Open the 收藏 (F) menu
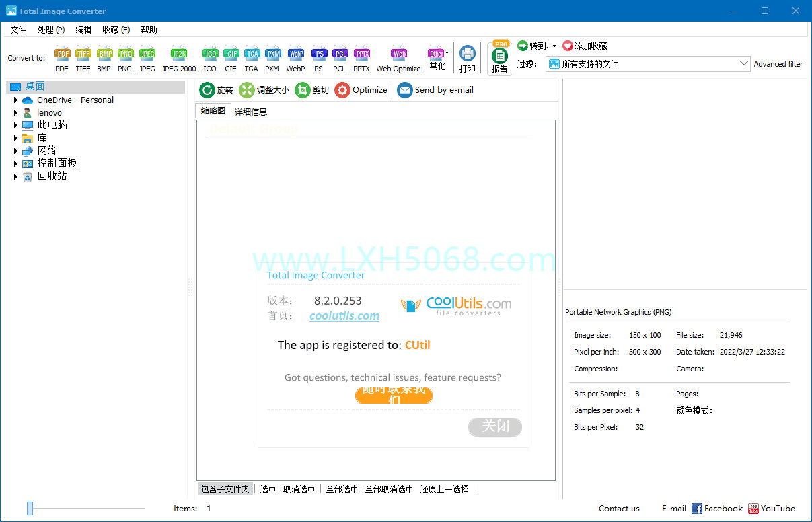This screenshot has height=522, width=812. click(x=116, y=30)
